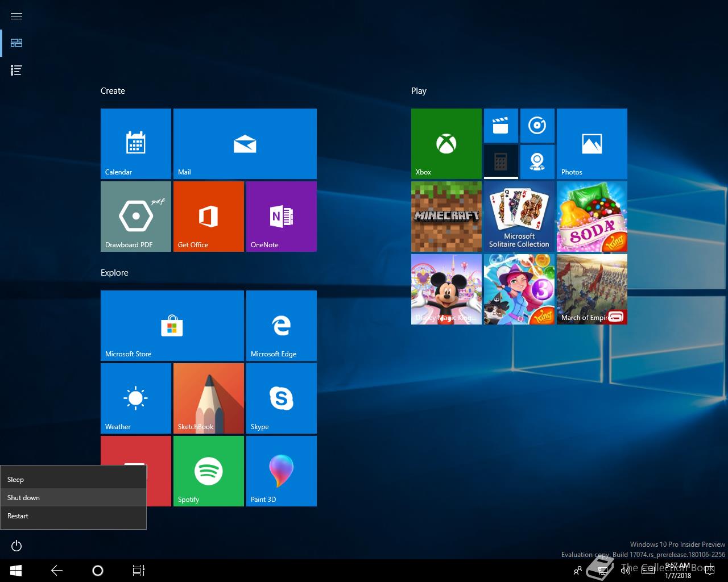Click the Explore group heading
The width and height of the screenshot is (728, 582).
point(114,273)
